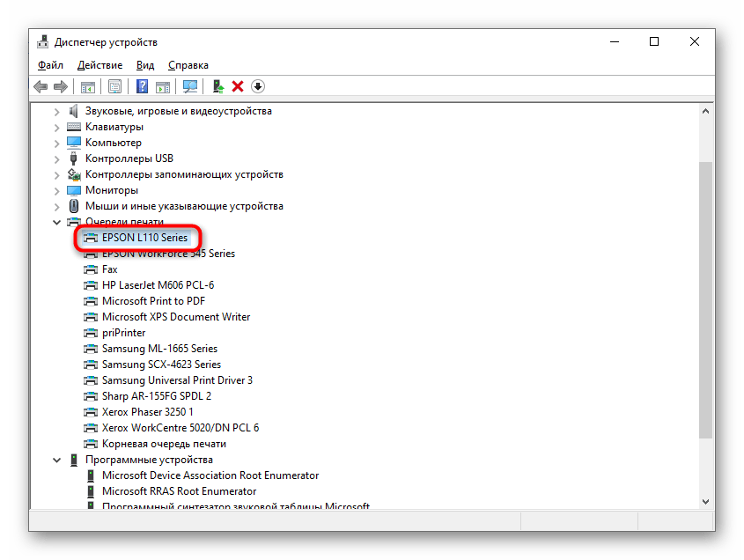Open the Справка menu
Image resolution: width=744 pixels, height=560 pixels.
[188, 65]
